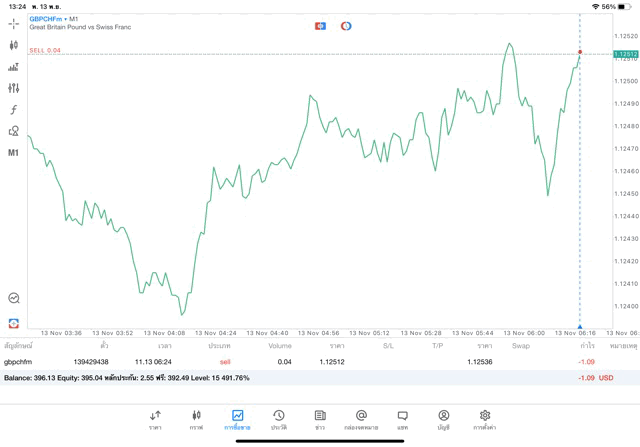Open the Settings gear tab
Image resolution: width=640 pixels, height=447 pixels.
click(485, 420)
